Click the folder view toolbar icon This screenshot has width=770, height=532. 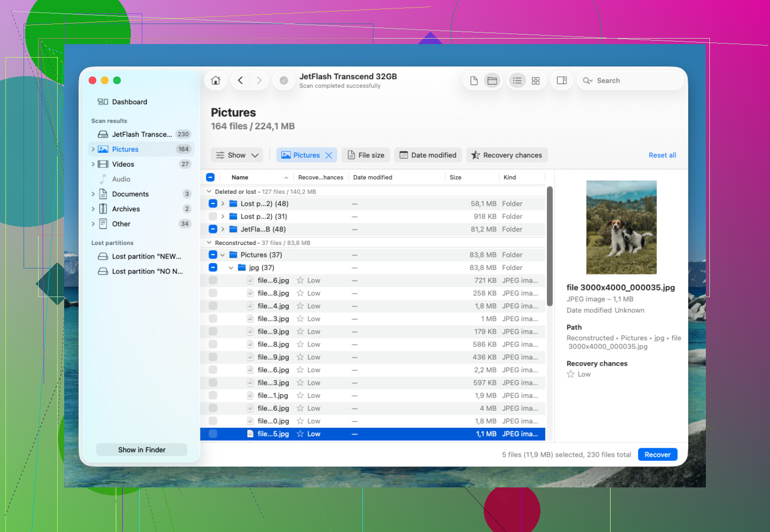pos(492,81)
